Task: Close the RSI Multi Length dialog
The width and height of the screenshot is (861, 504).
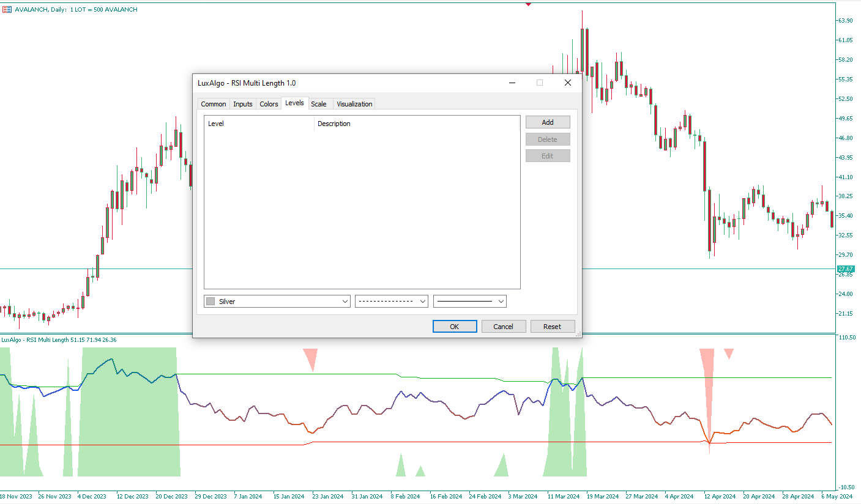Action: 567,83
